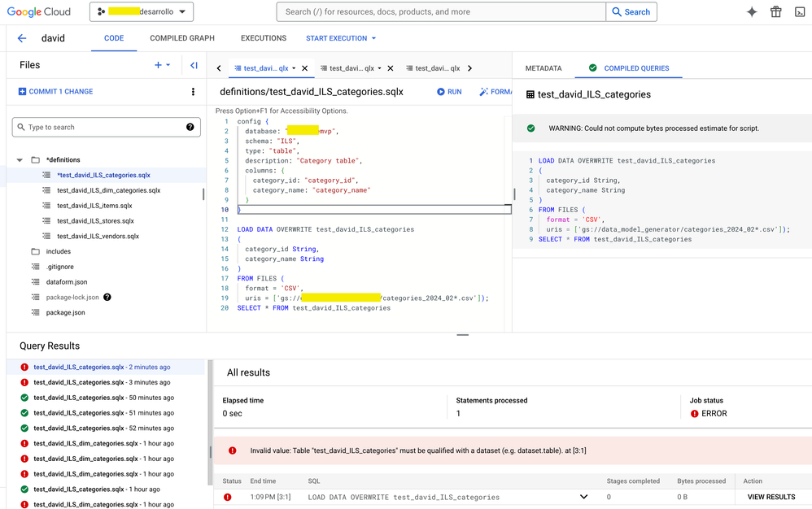Screen dimensions: 812x509
Task: Open dataform.json in the file tree
Action: point(66,282)
